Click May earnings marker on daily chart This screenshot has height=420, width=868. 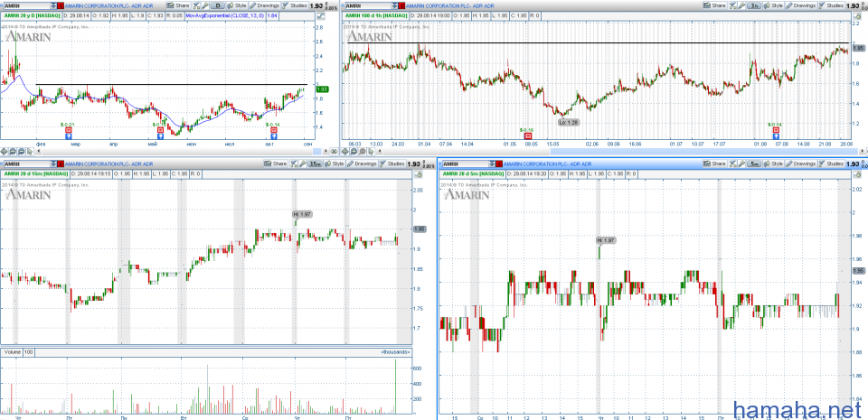click(161, 130)
